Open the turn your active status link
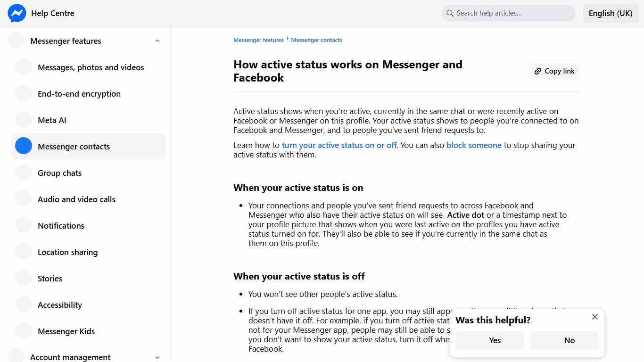 (339, 145)
